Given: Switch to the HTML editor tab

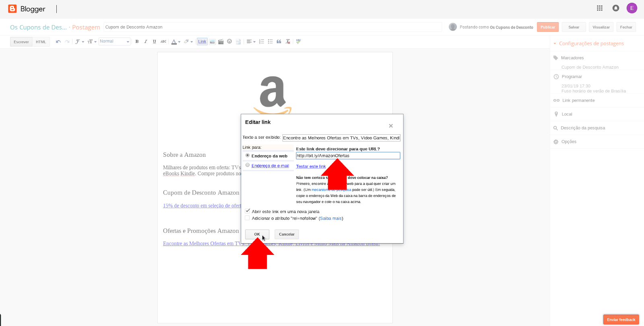Looking at the screenshot, I should [41, 42].
